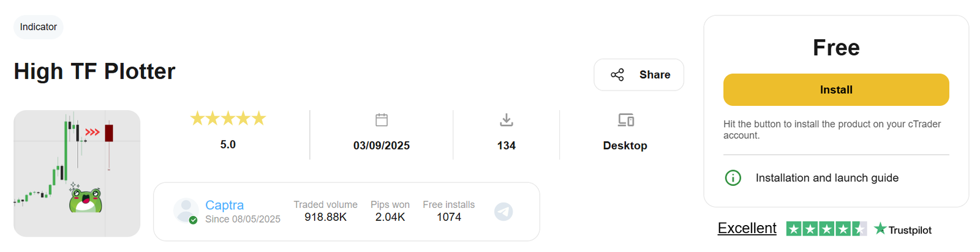Click the Excellent Trustpilot link
This screenshot has width=980, height=252.
click(x=747, y=228)
